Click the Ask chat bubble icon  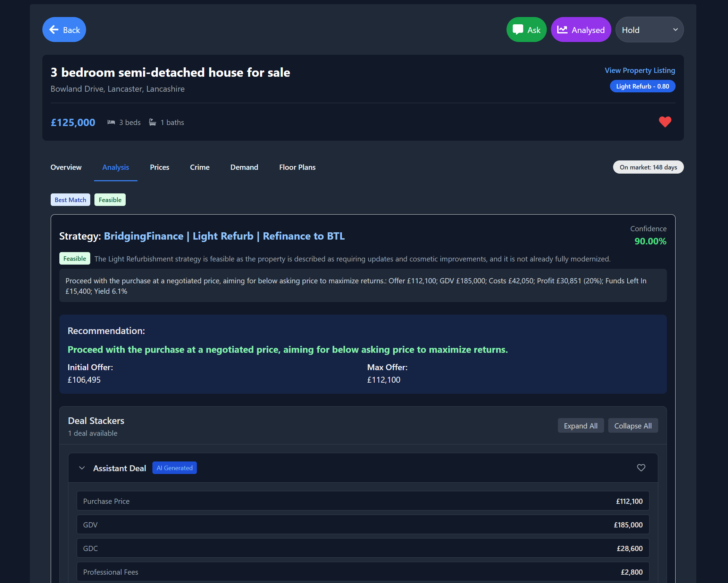click(518, 30)
